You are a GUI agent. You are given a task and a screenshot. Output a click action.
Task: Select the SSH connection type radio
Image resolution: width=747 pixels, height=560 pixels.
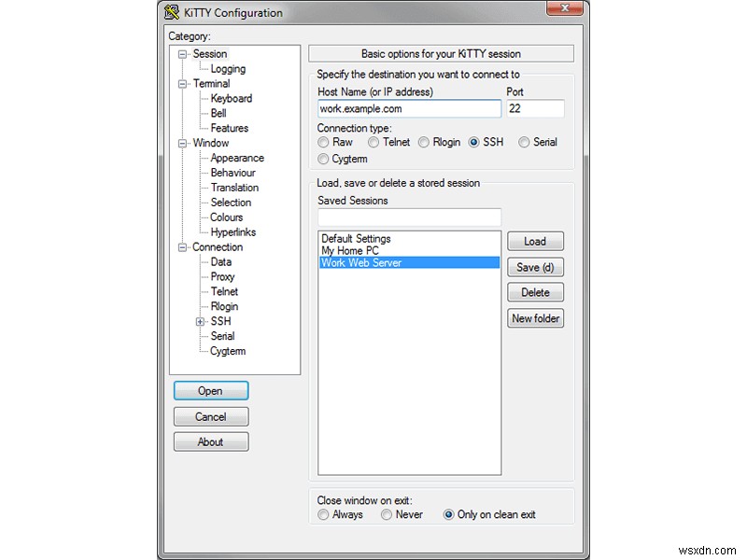click(x=473, y=143)
